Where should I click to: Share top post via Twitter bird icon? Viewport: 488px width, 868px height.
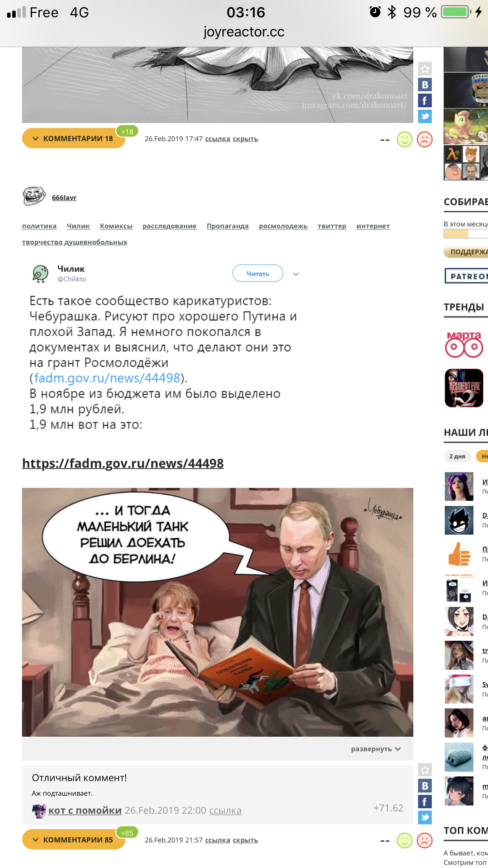point(425,116)
